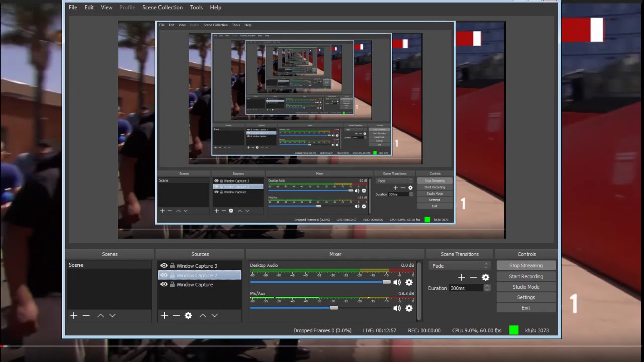This screenshot has height=362, width=644.
Task: Click the green stream status indicator square
Action: (514, 330)
